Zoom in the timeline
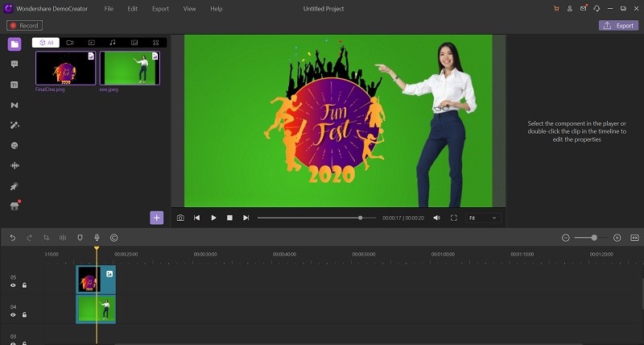 pyautogui.click(x=617, y=238)
